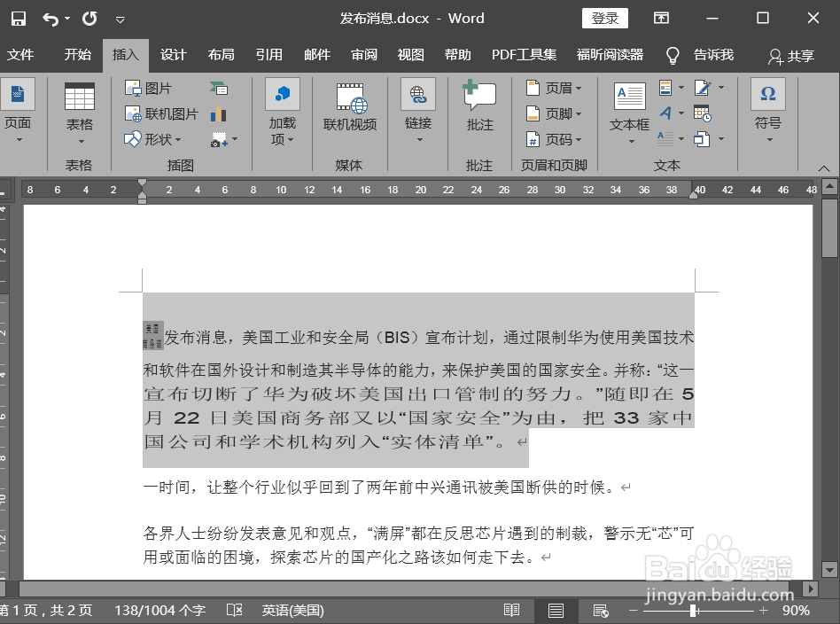Click the right indent marker on the ruler
The width and height of the screenshot is (840, 624).
pos(693,196)
